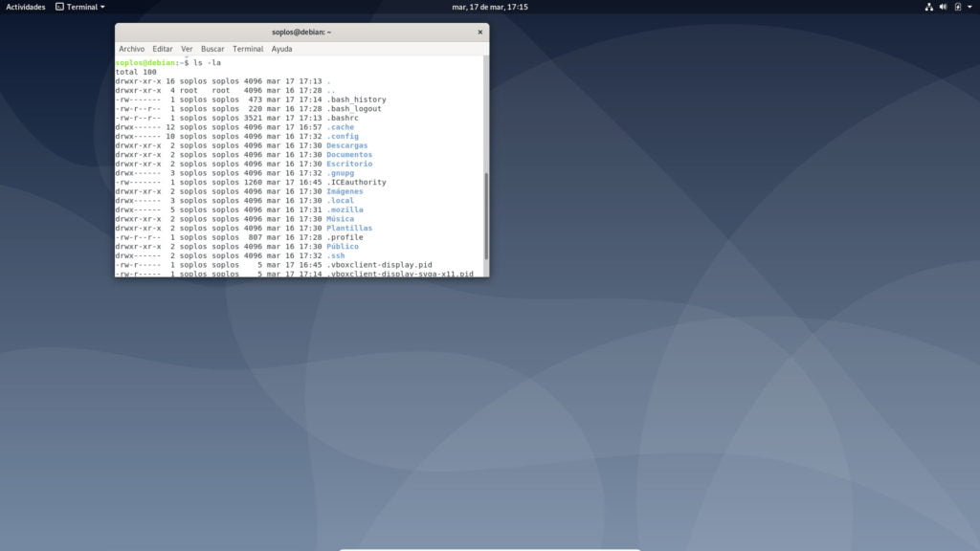980x551 pixels.
Task: Click the battery power icon in top bar
Action: [957, 7]
